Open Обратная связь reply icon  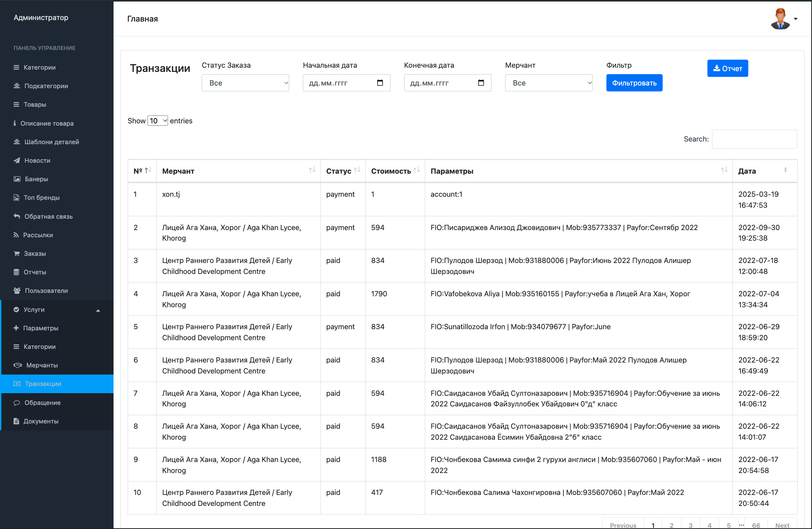(17, 216)
